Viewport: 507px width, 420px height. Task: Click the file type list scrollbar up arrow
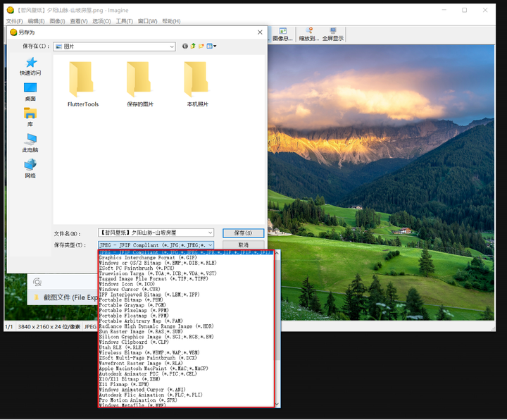277,253
